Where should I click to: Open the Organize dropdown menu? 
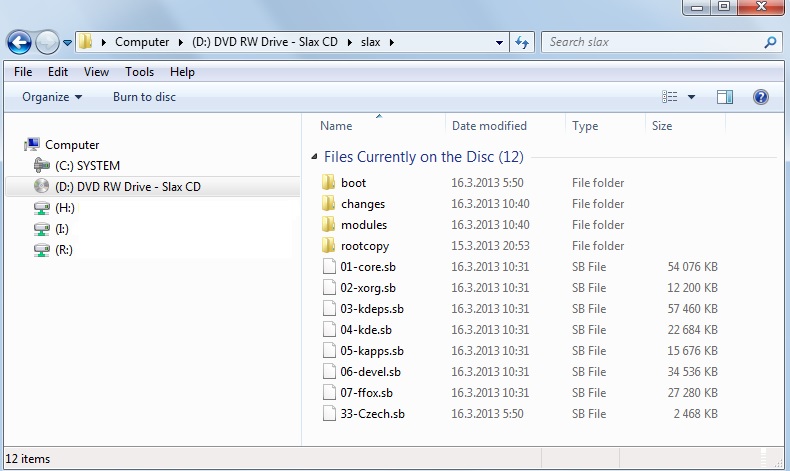coord(52,97)
